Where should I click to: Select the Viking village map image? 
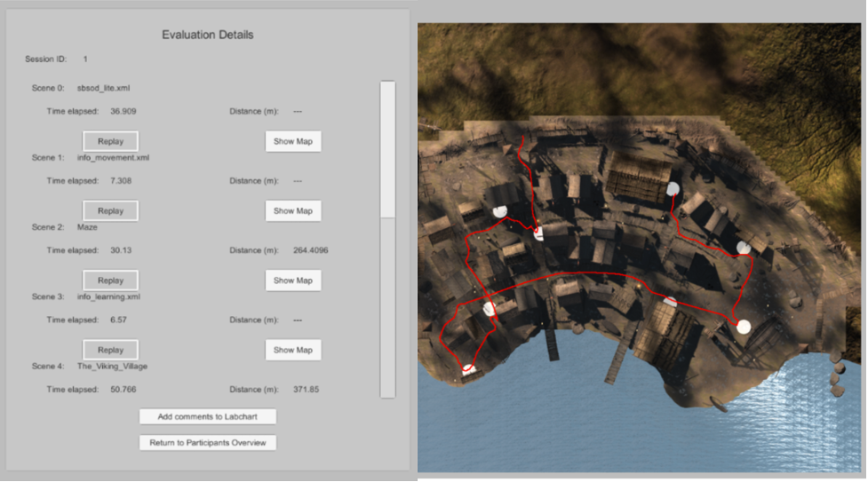pos(639,248)
